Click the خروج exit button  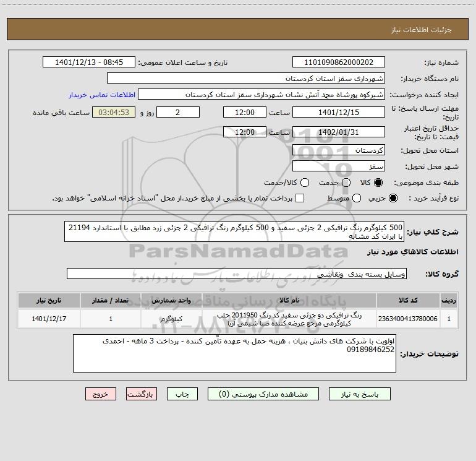101,394
